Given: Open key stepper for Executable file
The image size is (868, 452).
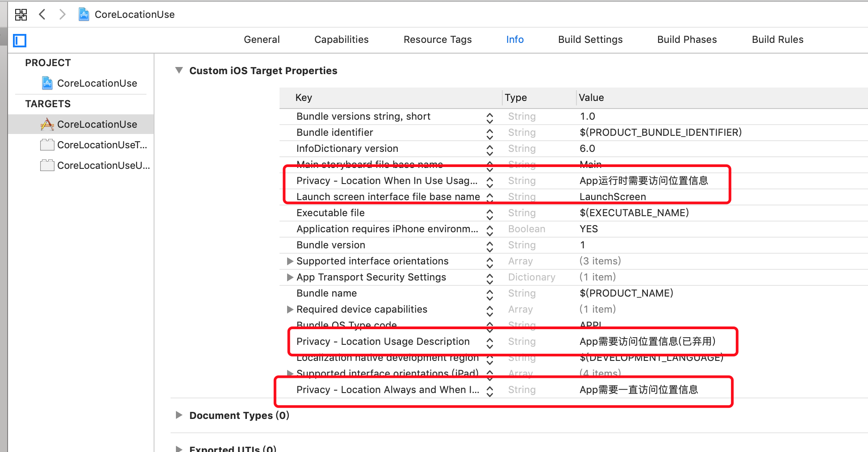Looking at the screenshot, I should (490, 214).
